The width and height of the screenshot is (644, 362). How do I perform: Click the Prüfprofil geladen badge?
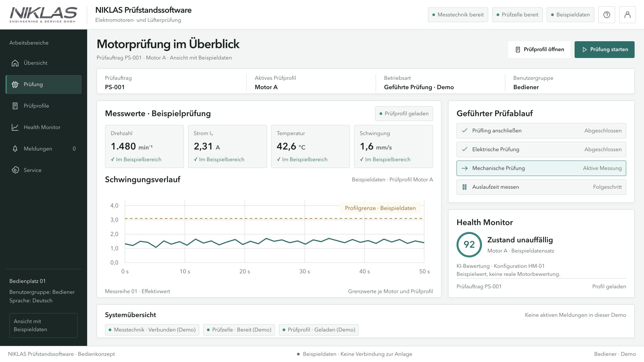pyautogui.click(x=404, y=114)
